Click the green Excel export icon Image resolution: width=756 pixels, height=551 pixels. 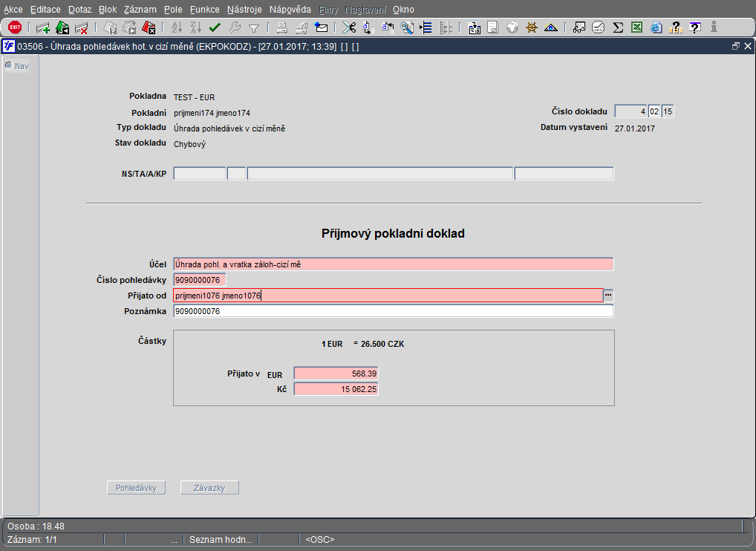click(x=637, y=28)
